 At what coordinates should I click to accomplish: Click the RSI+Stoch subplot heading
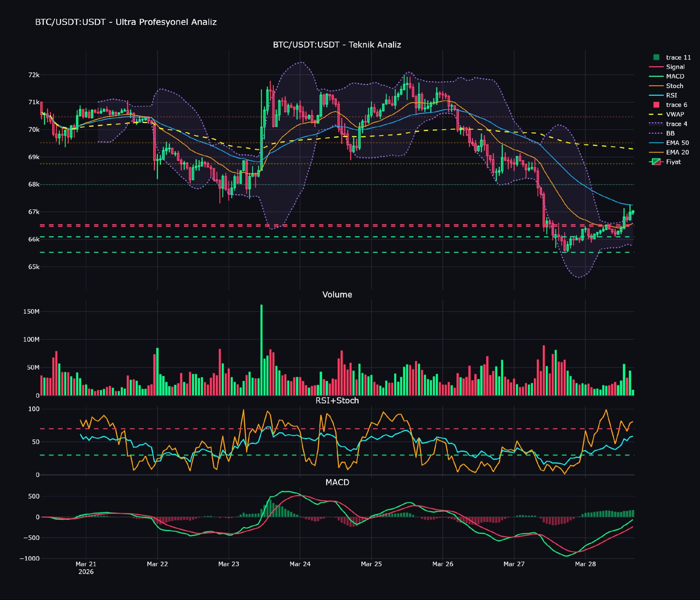[x=337, y=400]
